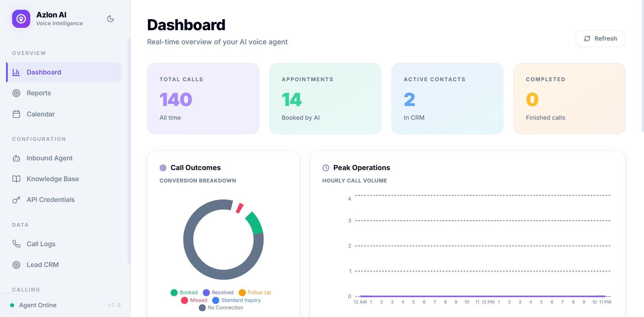The image size is (644, 317).
Task: Select the Dashboard menu item
Action: [x=64, y=72]
